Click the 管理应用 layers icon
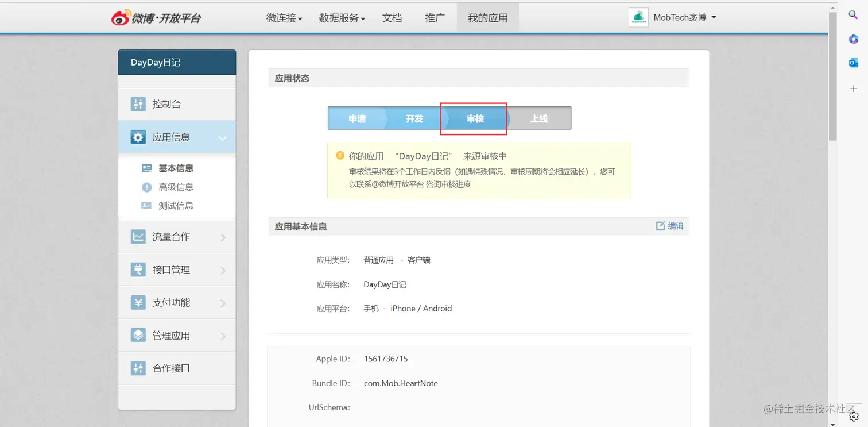Viewport: 868px width, 427px height. [x=138, y=335]
